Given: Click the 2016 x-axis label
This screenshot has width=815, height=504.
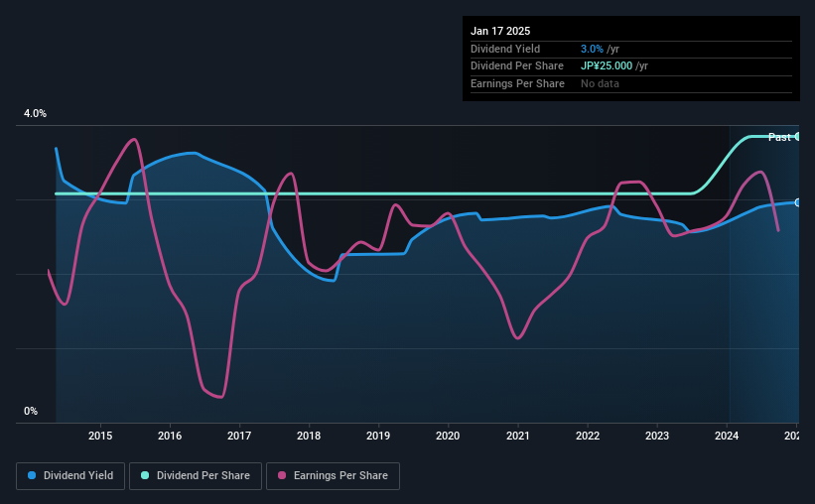Looking at the screenshot, I should 170,436.
